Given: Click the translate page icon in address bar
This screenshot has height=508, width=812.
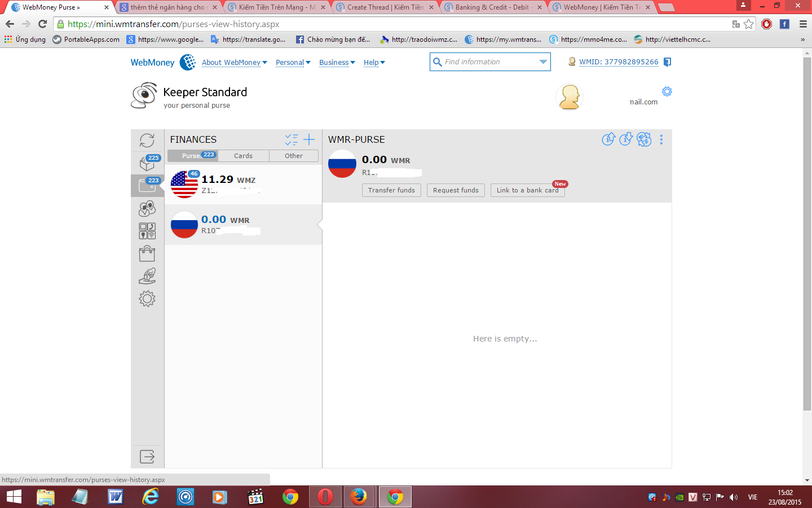Looking at the screenshot, I should 735,24.
